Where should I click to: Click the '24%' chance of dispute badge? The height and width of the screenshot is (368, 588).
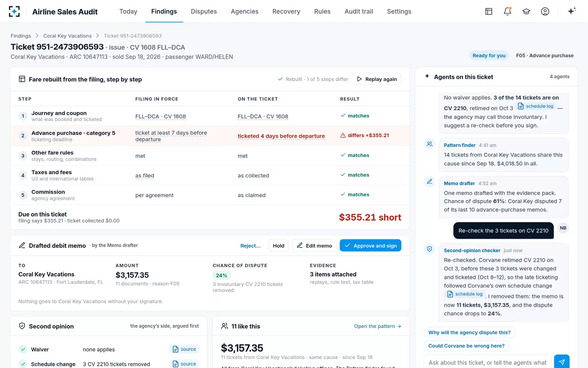[221, 276]
